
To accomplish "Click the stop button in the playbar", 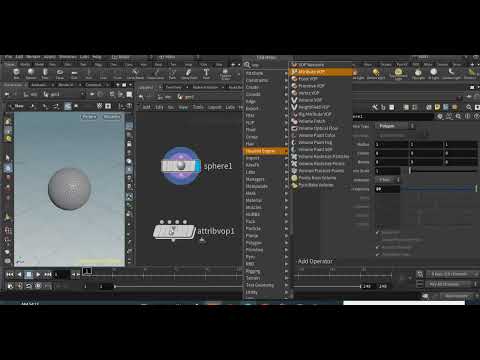I will (x=29, y=274).
